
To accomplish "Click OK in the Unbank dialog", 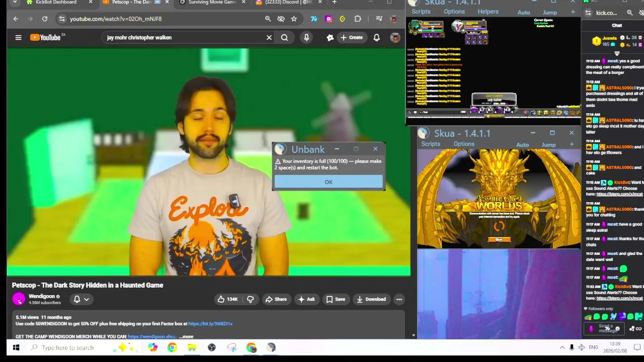I will tap(329, 182).
